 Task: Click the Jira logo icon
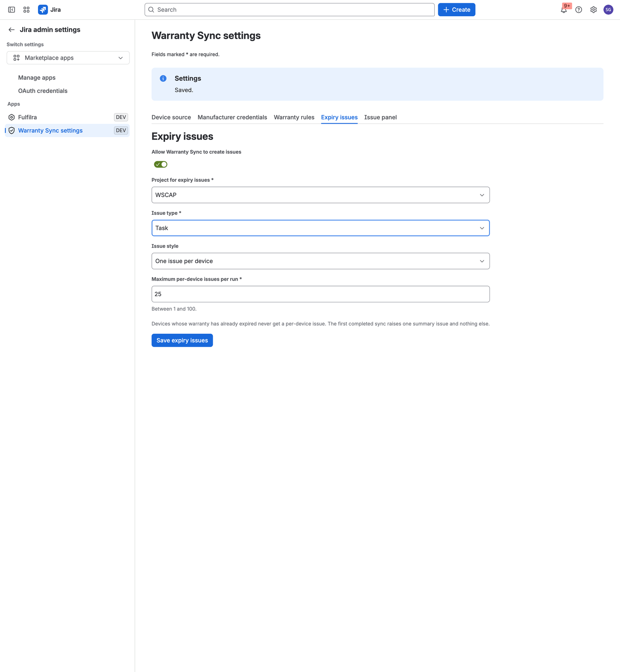(43, 10)
